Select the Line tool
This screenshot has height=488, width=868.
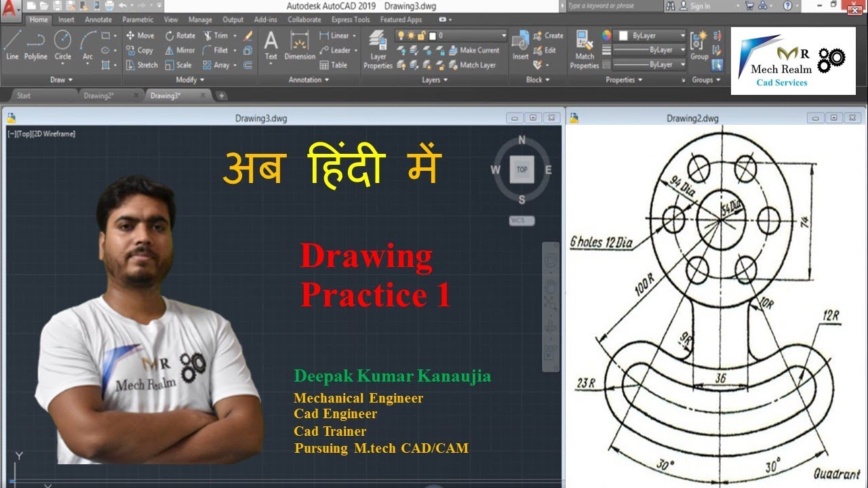coord(12,45)
